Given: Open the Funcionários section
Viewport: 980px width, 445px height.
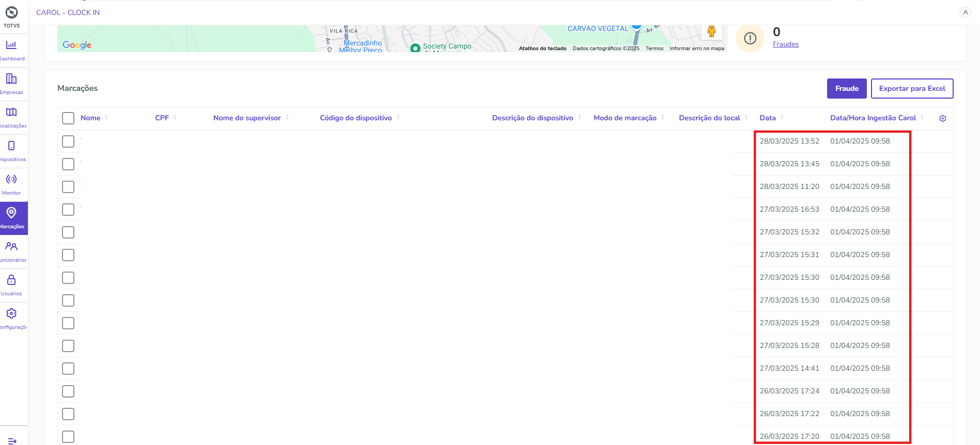Looking at the screenshot, I should (11, 252).
